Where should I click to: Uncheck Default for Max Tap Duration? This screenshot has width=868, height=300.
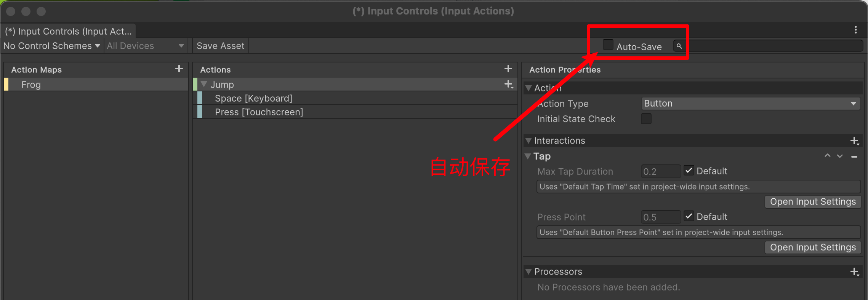[x=689, y=171]
